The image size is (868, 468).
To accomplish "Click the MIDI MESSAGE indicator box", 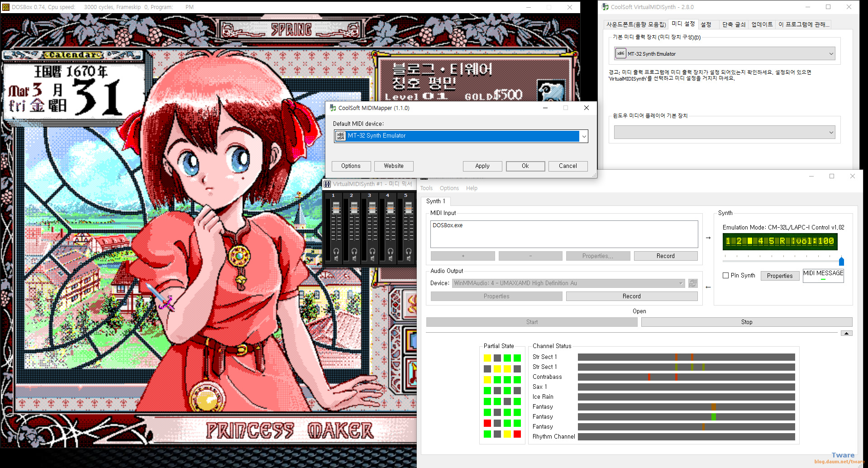I will click(823, 276).
